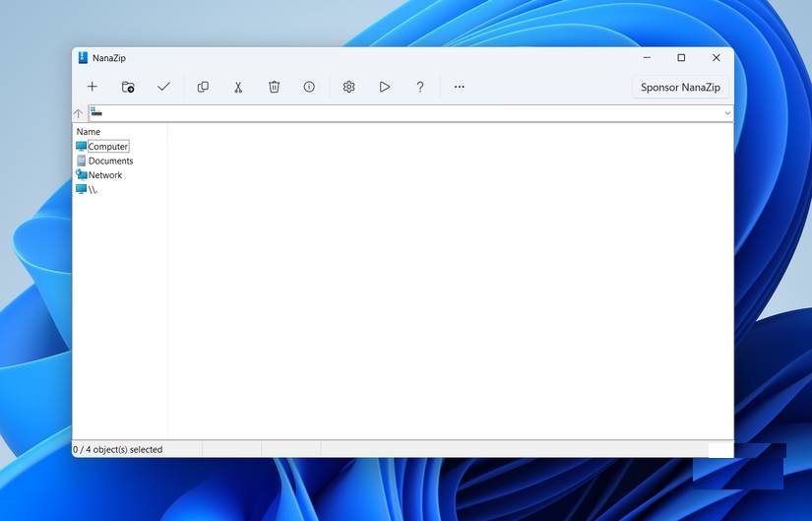Expand the address bar dropdown arrow
812x521 pixels.
coord(727,113)
